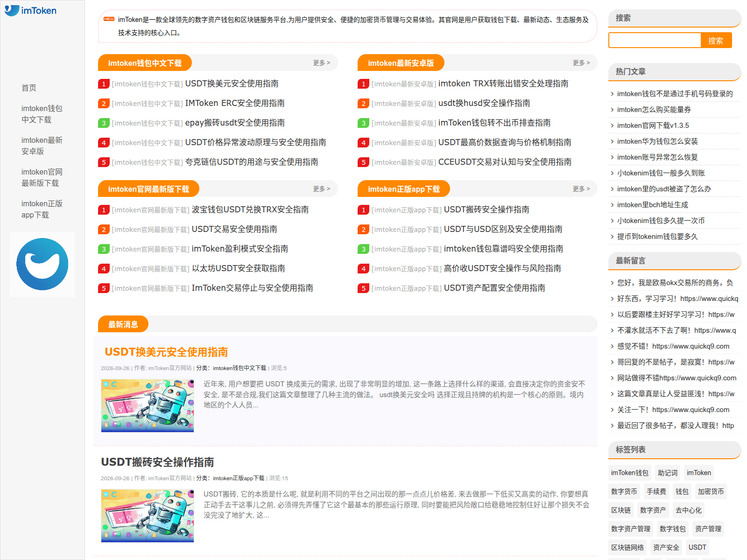Open article epay搬砖usdt安全使用指南
747x560 pixels.
(x=235, y=123)
